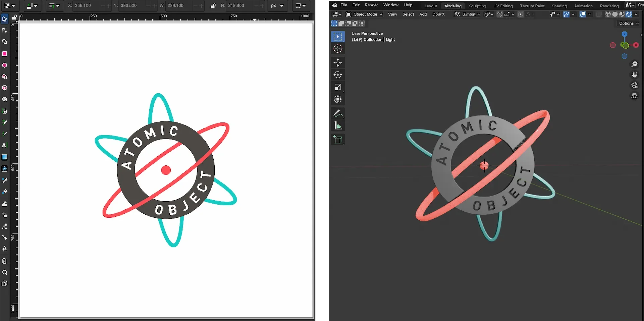Toggle Blender show overlays button
Image resolution: width=644 pixels, height=321 pixels.
click(x=583, y=14)
